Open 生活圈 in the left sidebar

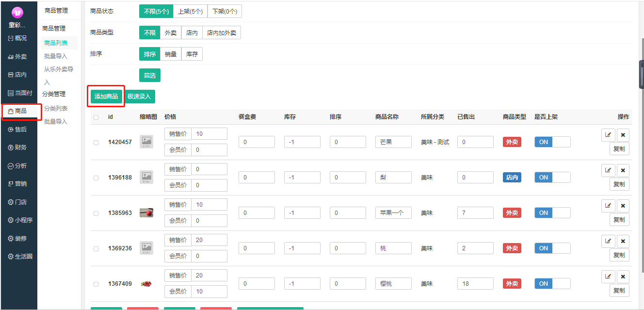coord(20,256)
